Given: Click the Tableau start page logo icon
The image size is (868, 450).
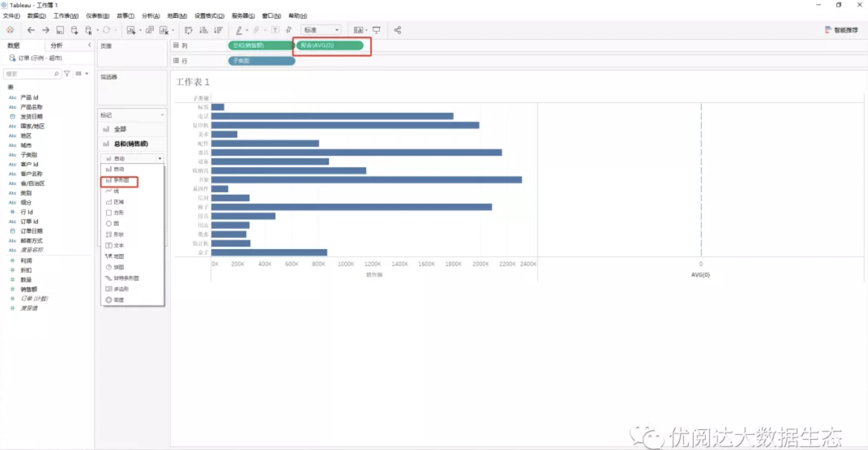Looking at the screenshot, I should pyautogui.click(x=10, y=30).
